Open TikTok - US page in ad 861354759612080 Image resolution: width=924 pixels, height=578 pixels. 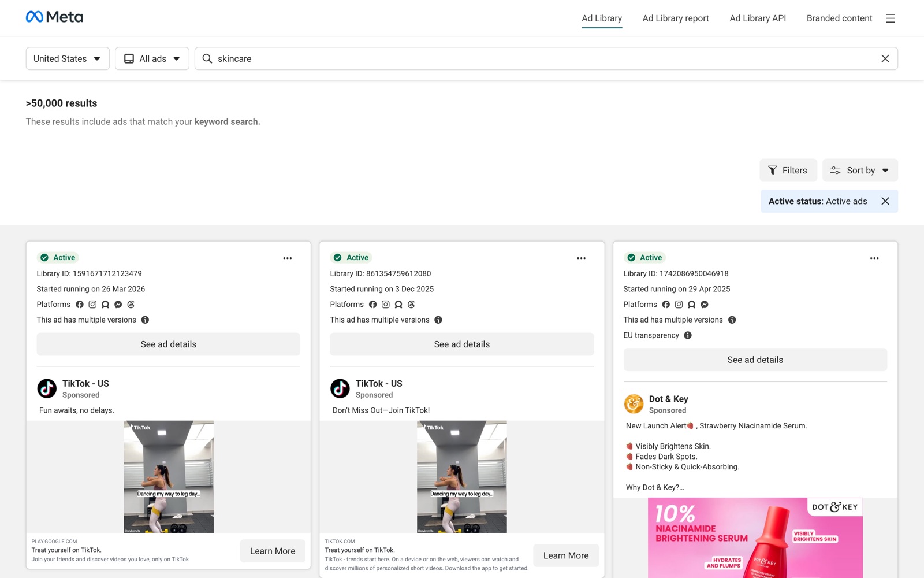coord(379,383)
